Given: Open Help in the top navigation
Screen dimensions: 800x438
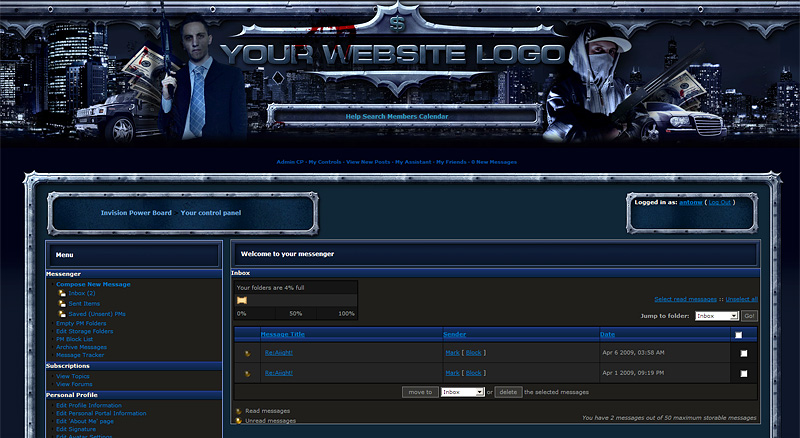Looking at the screenshot, I should 353,116.
